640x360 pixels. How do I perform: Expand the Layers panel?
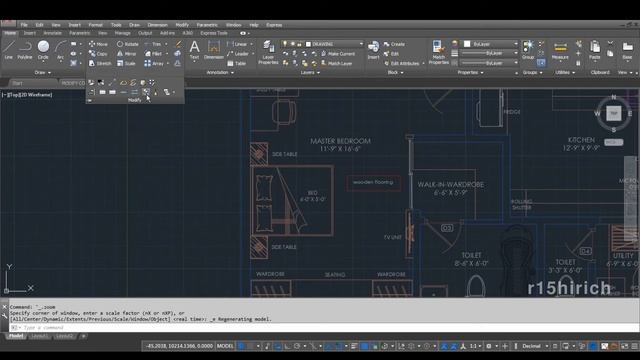coord(310,73)
